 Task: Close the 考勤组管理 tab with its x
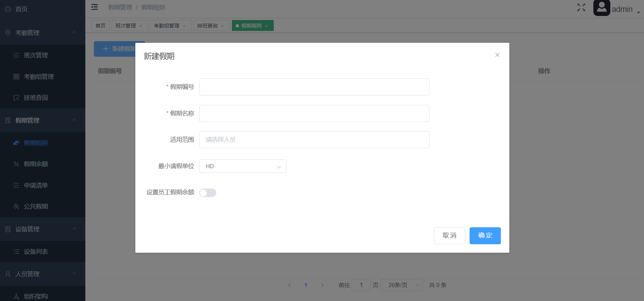pos(184,26)
